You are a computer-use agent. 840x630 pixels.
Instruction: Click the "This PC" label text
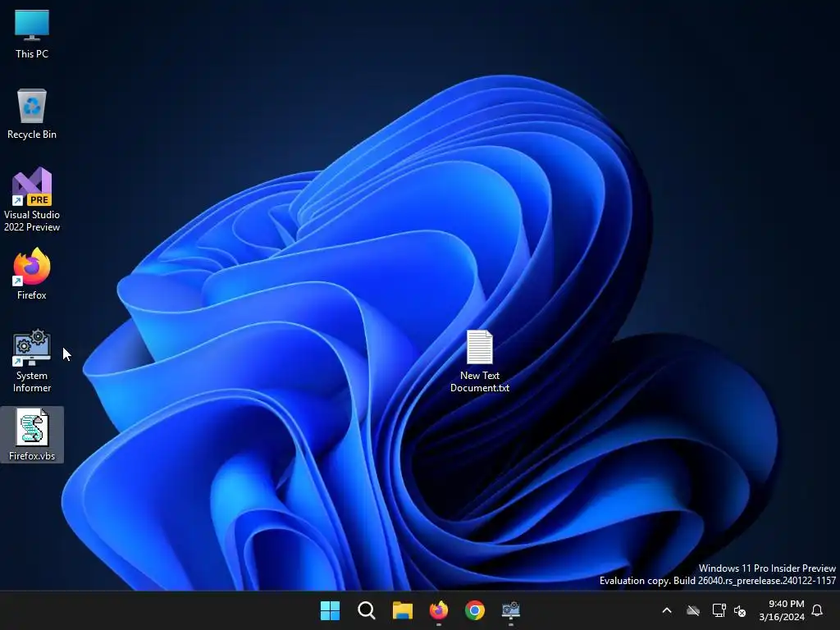(32, 53)
